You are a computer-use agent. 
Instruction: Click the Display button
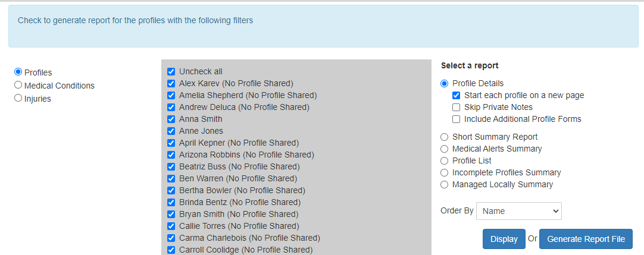coord(504,239)
